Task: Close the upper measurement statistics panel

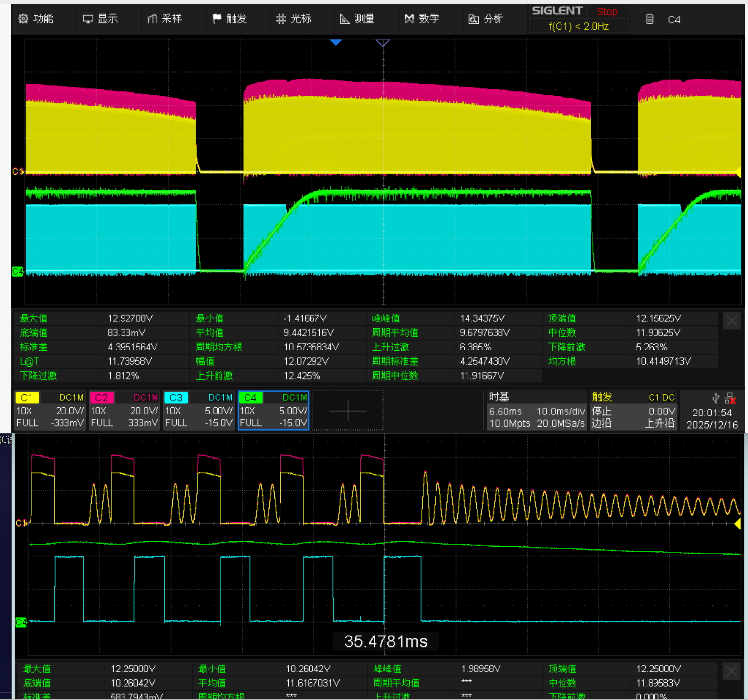Action: pos(731,321)
